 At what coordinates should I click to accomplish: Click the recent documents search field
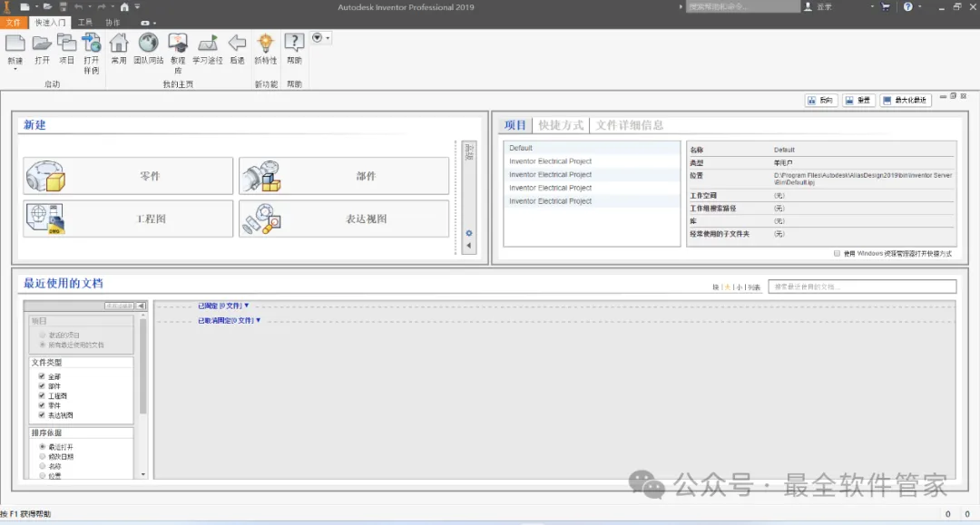pyautogui.click(x=862, y=287)
